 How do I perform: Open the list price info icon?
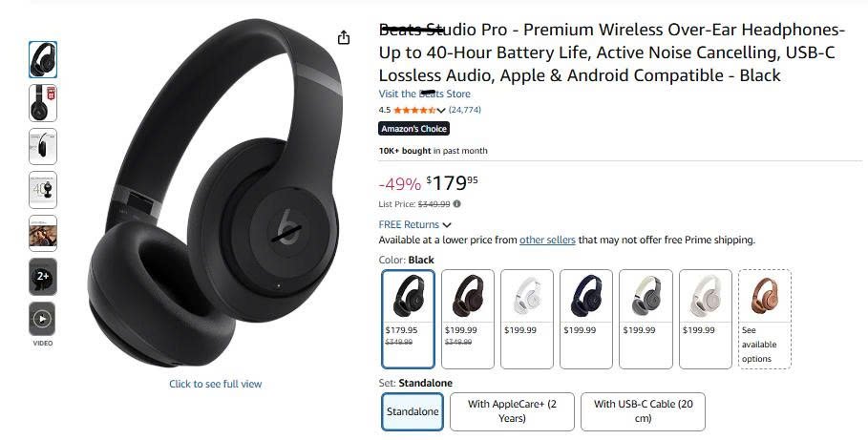(456, 203)
